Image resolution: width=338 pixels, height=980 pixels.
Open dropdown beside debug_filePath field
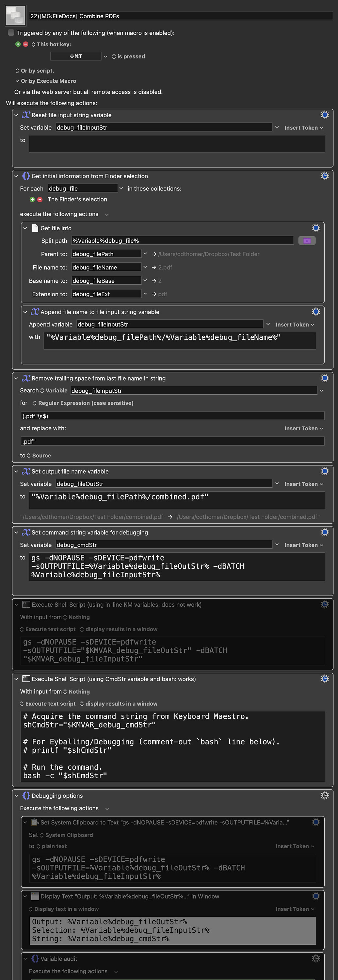pyautogui.click(x=145, y=254)
